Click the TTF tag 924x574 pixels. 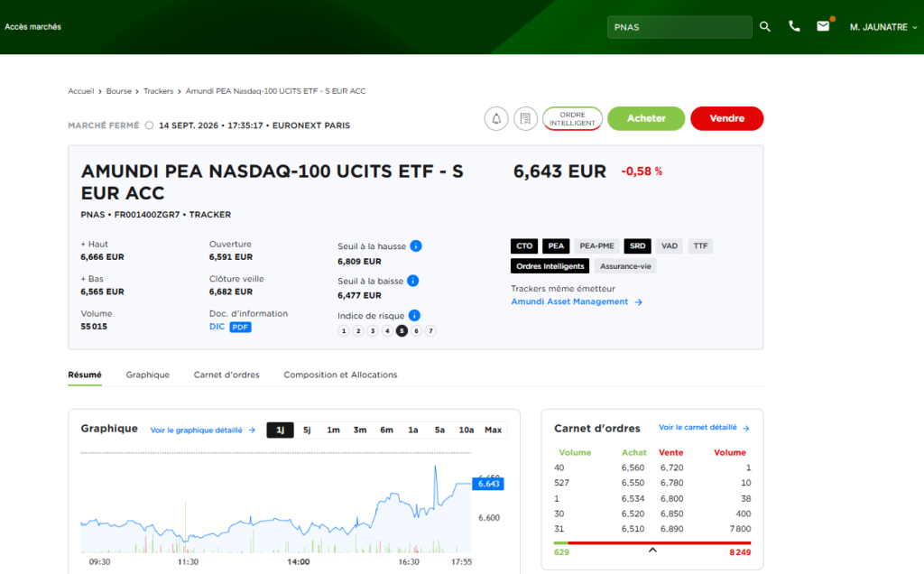coord(700,245)
